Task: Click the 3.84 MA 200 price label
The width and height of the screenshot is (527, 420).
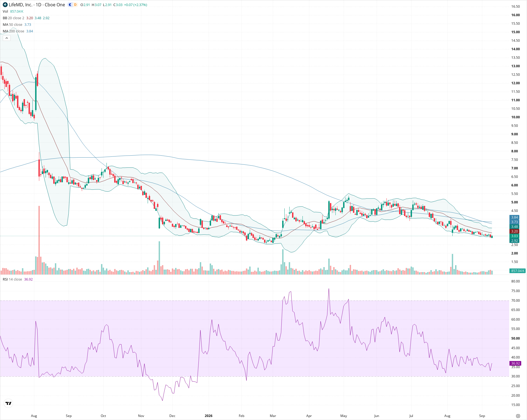Action: pyautogui.click(x=514, y=217)
